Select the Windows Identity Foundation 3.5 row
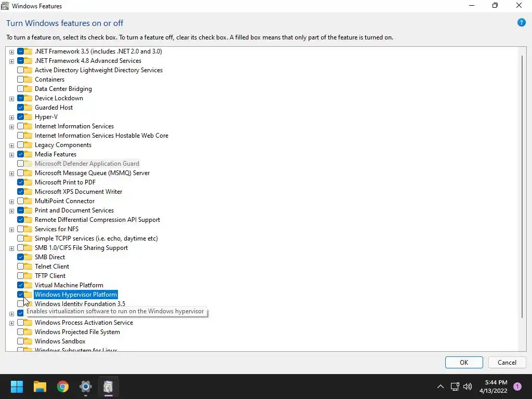The image size is (532, 399). [x=79, y=304]
